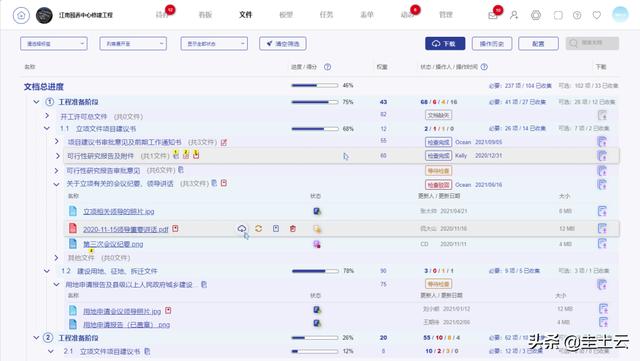640x361 pixels.
Task: Click the square window icon in header
Action: coord(558,16)
